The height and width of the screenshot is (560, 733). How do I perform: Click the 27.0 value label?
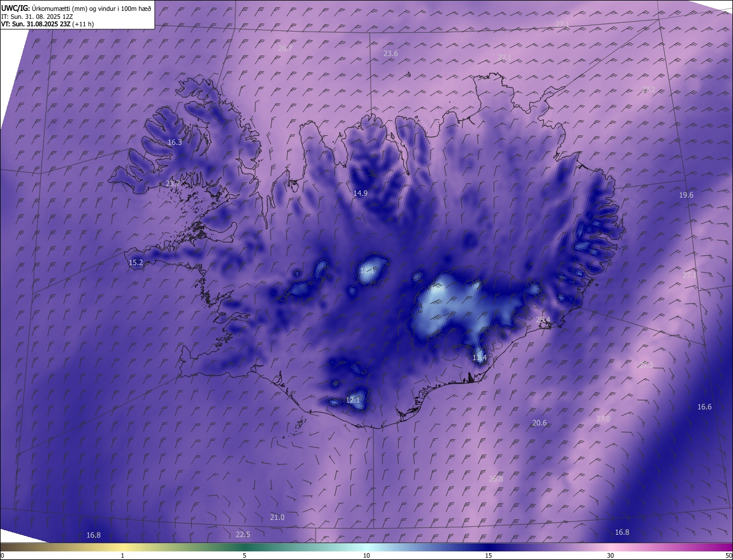click(x=603, y=419)
